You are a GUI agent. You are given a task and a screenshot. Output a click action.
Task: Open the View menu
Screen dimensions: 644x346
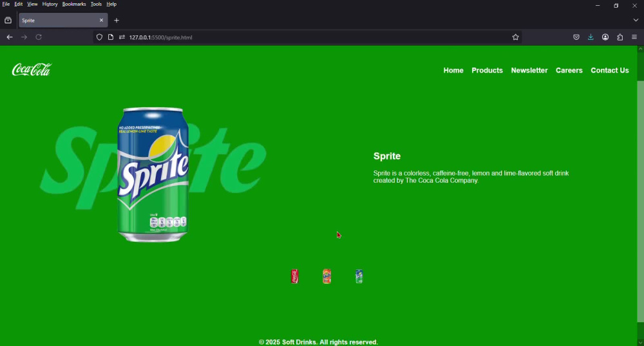(32, 4)
